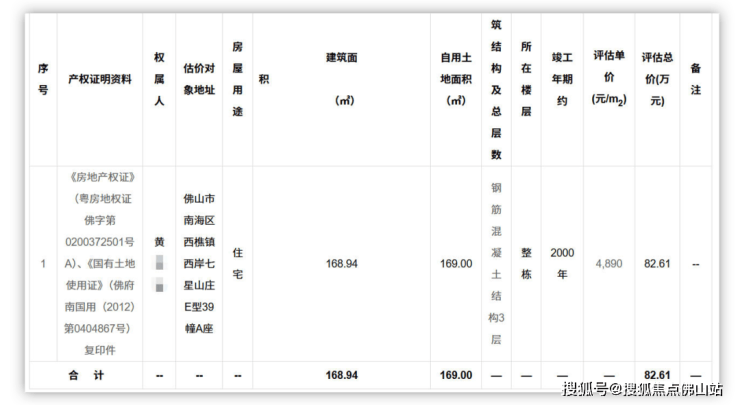Click the 自用土地面积 column header

click(x=455, y=78)
